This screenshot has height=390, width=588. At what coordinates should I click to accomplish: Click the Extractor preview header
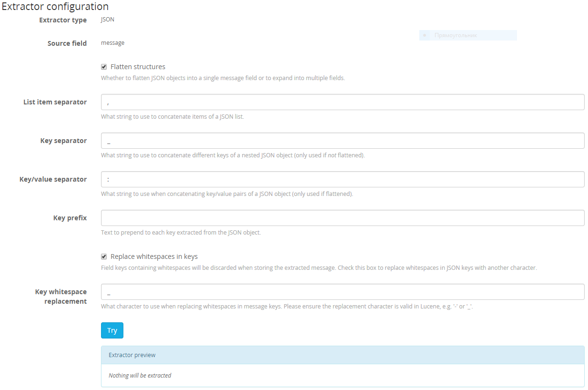[x=131, y=355]
